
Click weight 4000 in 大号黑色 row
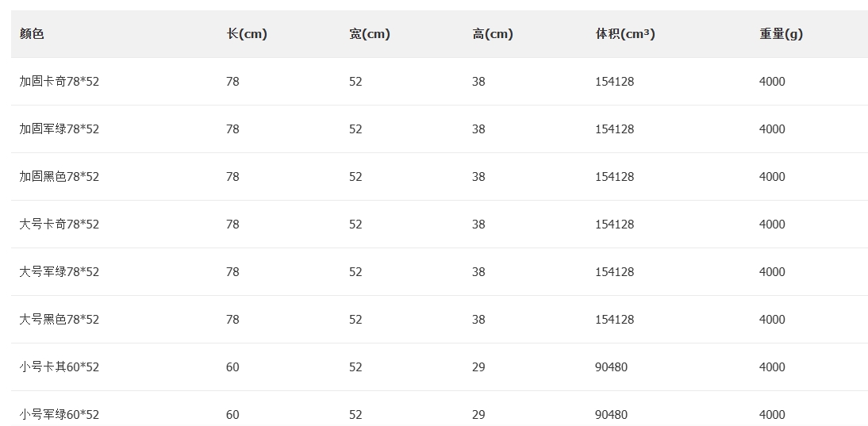point(772,319)
